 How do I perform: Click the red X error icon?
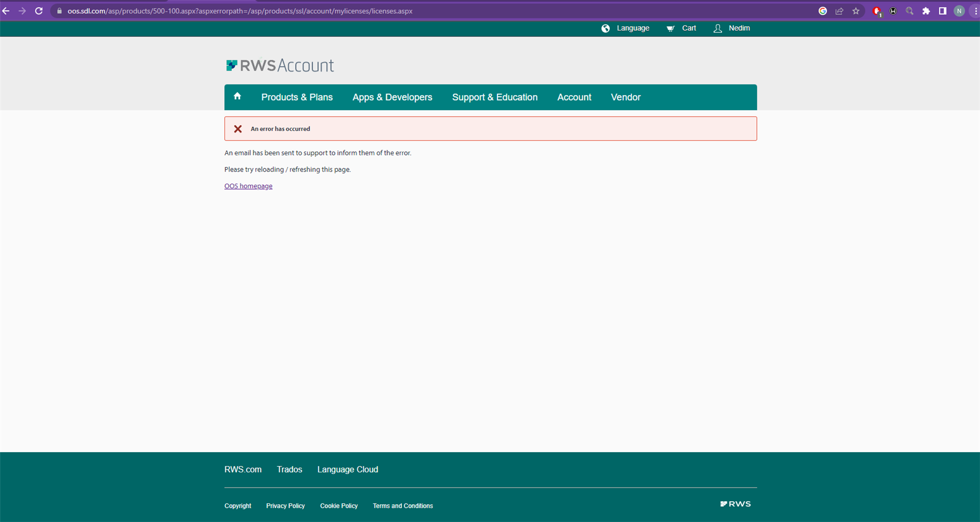pos(238,129)
